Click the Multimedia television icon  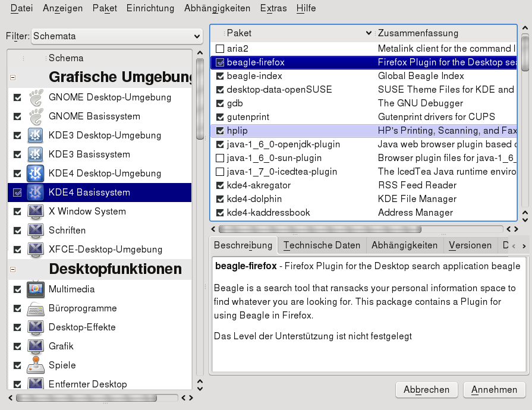(36, 289)
